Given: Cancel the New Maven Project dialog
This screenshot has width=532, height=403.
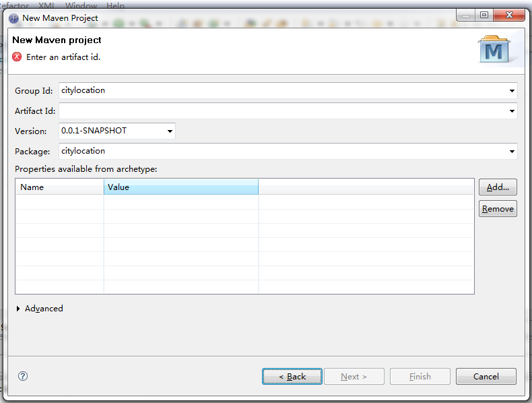Looking at the screenshot, I should click(x=486, y=376).
